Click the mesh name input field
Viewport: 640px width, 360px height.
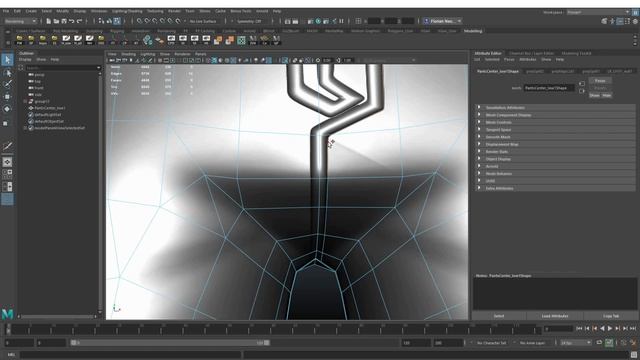pos(549,88)
